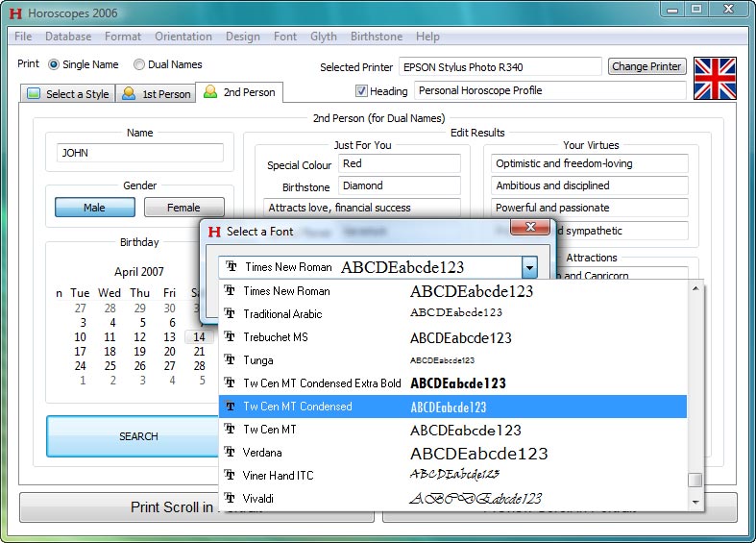Click the SEARCH button
756x543 pixels.
point(133,436)
